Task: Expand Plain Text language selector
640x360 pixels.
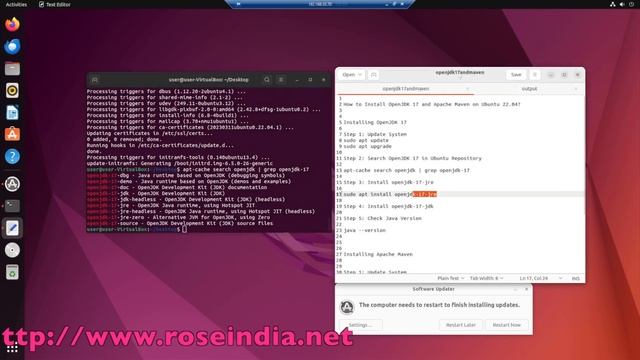Action: (451, 278)
